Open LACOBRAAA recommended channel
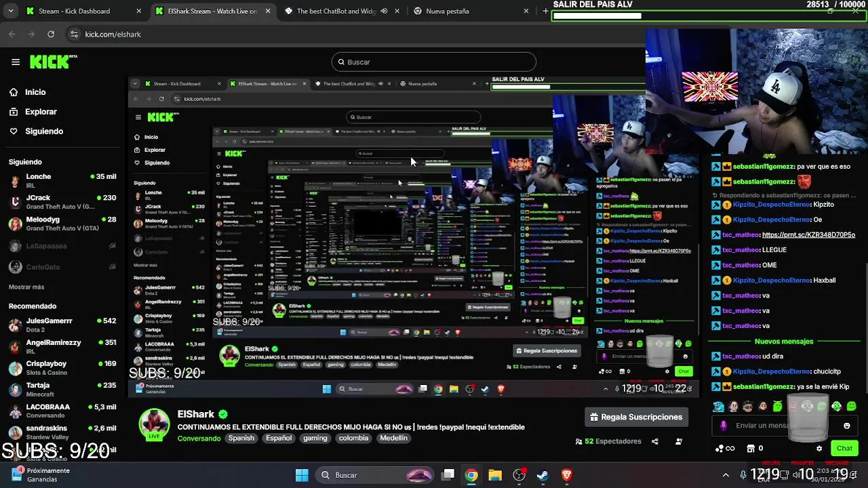This screenshot has width=868, height=488. coord(62,411)
